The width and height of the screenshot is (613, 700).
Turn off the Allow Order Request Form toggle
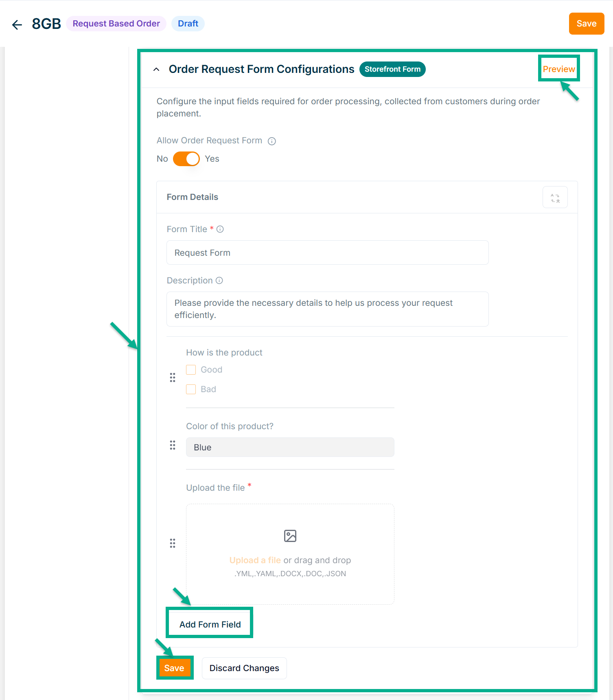[x=186, y=159]
